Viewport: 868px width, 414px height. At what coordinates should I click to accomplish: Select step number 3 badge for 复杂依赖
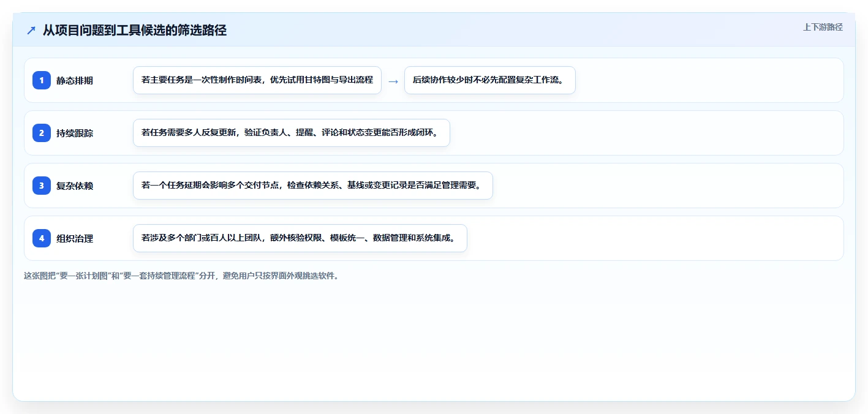pyautogui.click(x=42, y=186)
